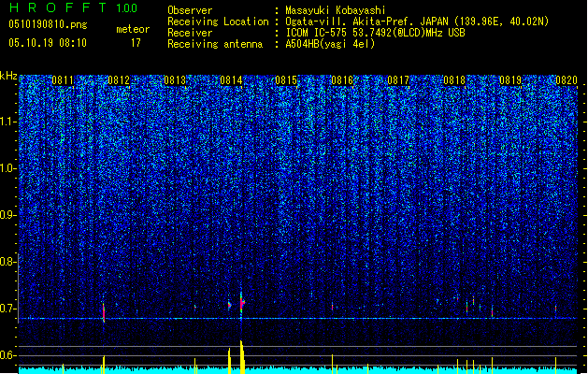The image size is (588, 374).
Task: Click the 0818 time marker
Action: pyautogui.click(x=454, y=80)
